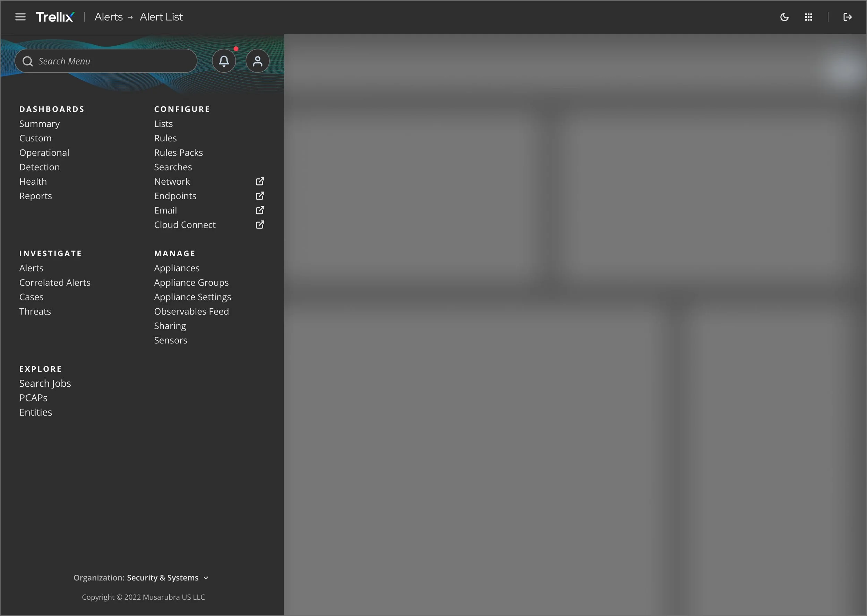The width and height of the screenshot is (867, 616).
Task: Open Correlated Alerts under Investigate
Action: coord(55,283)
